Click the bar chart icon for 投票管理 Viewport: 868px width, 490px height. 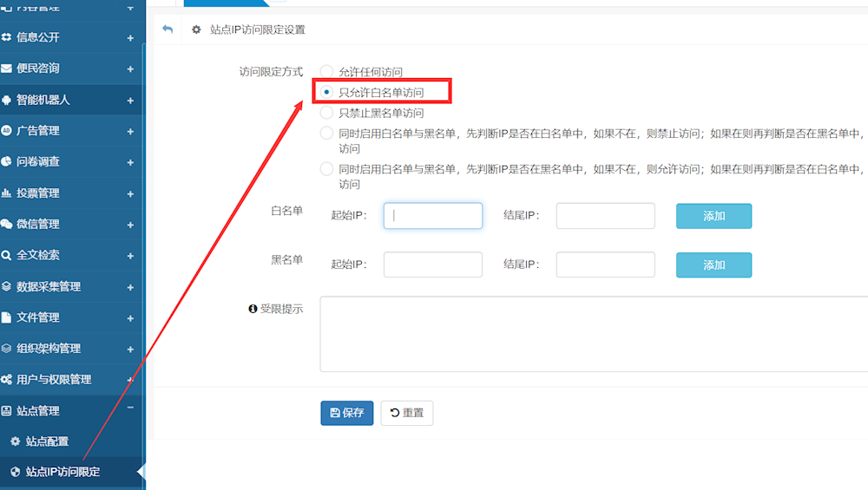tap(7, 193)
